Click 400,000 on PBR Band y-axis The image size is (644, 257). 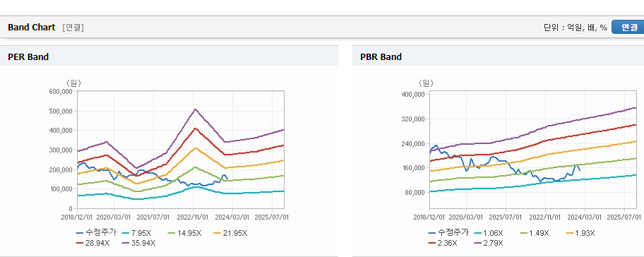(x=414, y=95)
